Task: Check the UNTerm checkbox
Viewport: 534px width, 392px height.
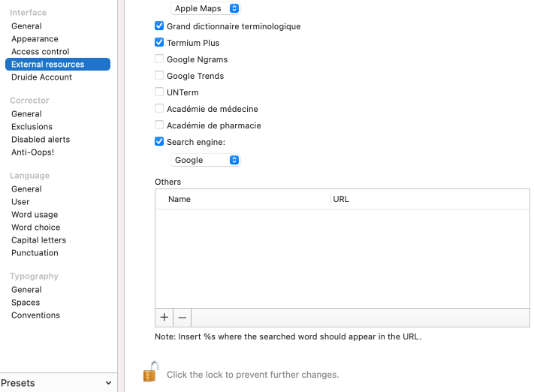Action: pyautogui.click(x=159, y=92)
